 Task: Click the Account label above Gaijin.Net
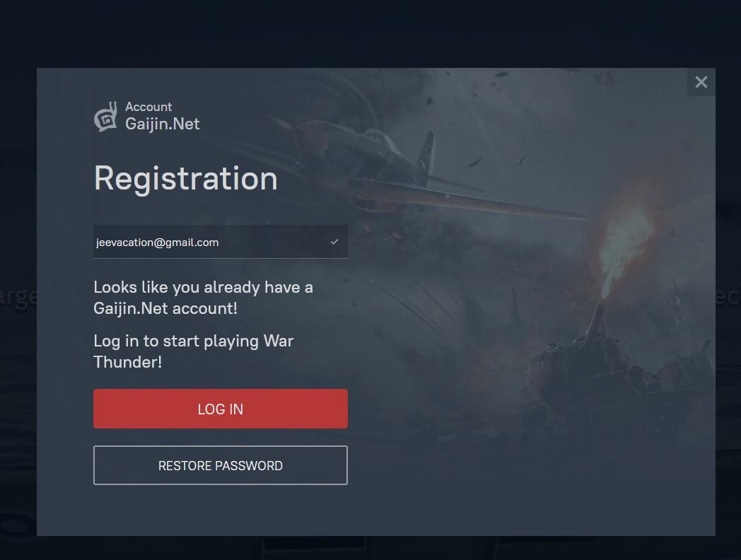(x=148, y=107)
